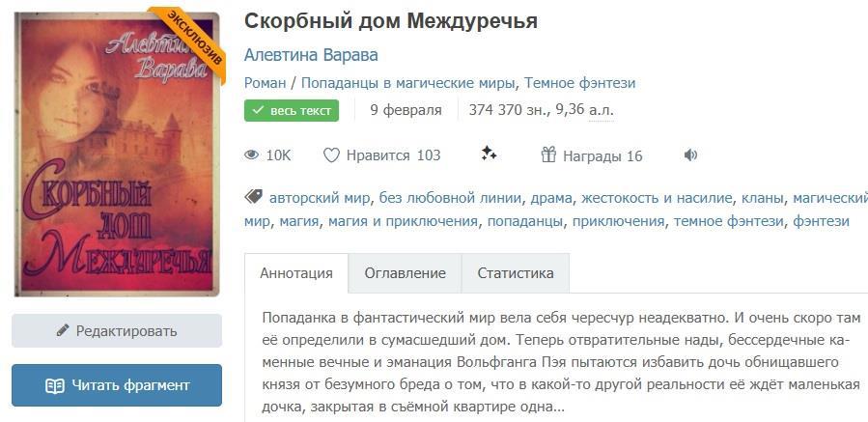
Task: Click the speaker audio icon
Action: (690, 155)
